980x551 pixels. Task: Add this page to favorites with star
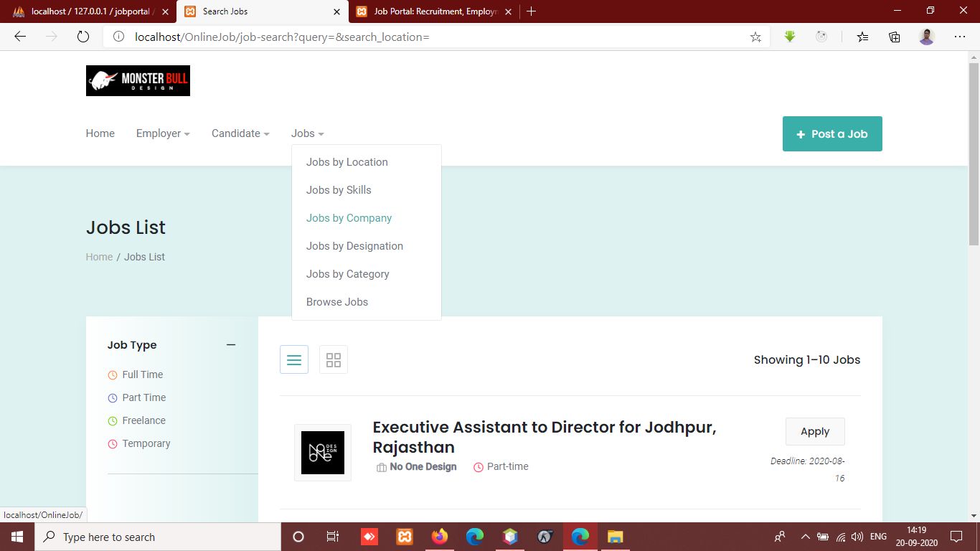tap(755, 37)
